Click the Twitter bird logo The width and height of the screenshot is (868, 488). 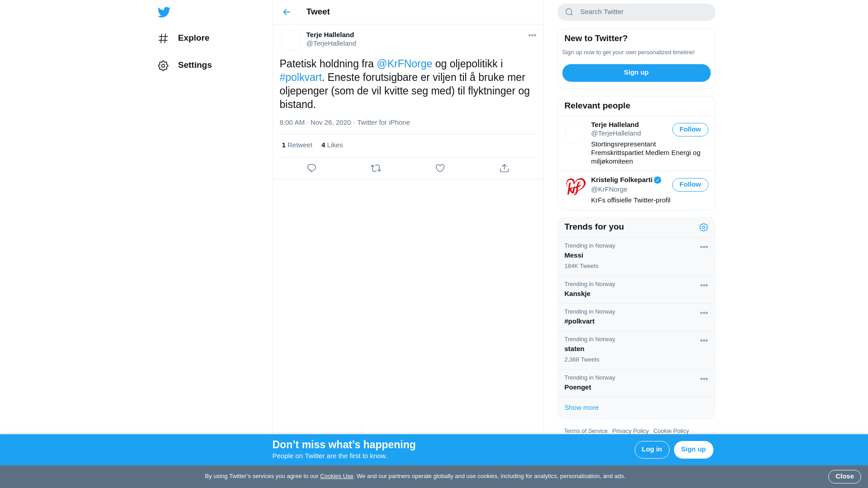click(x=164, y=12)
